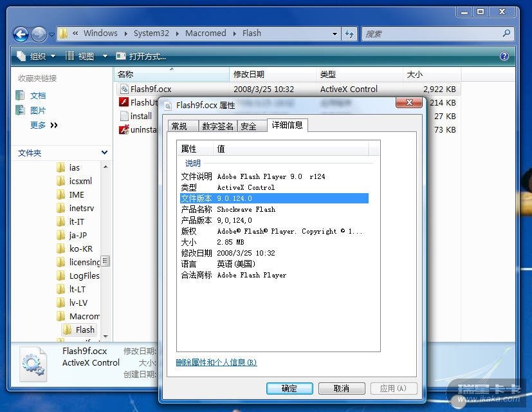532x412 pixels.
Task: Open the 图片 favorite link
Action: 38,110
